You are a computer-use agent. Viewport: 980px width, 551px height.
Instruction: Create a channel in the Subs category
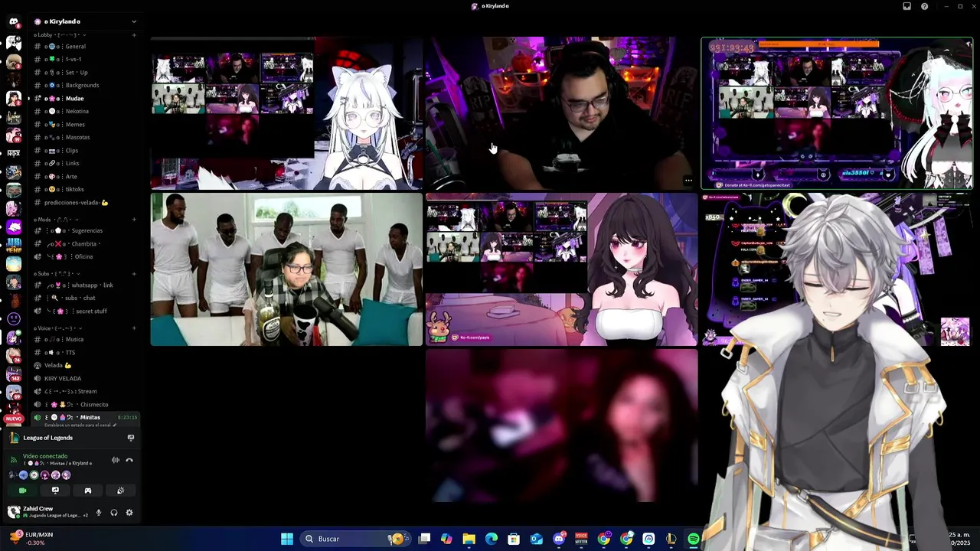[134, 273]
